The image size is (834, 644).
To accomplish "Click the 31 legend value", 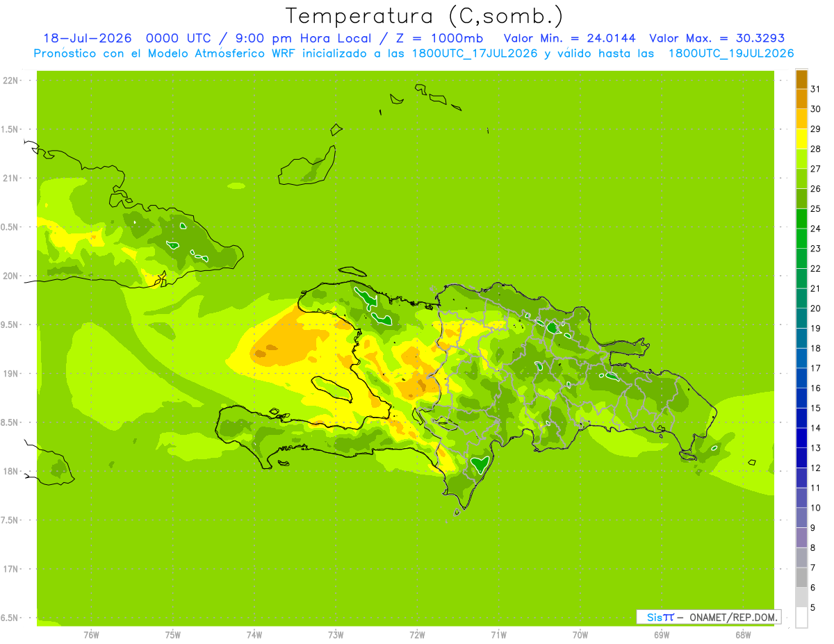I will coord(816,89).
